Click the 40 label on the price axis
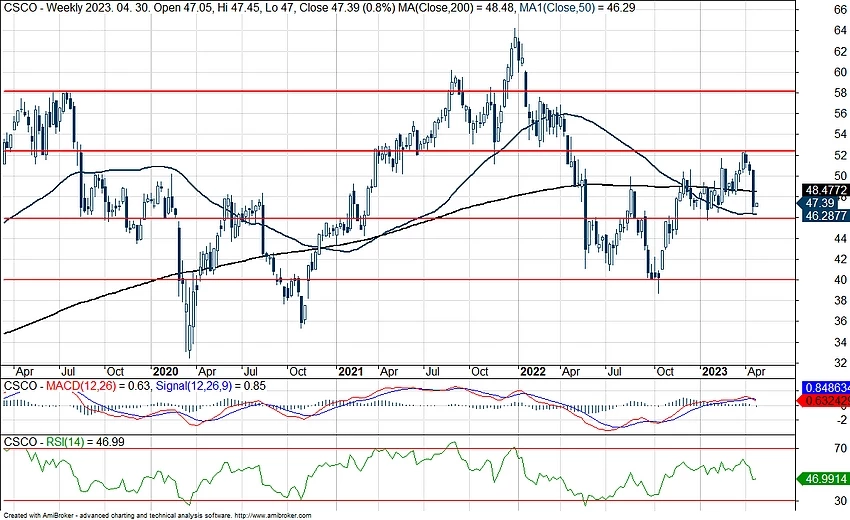This screenshot has width=850, height=520. 841,280
